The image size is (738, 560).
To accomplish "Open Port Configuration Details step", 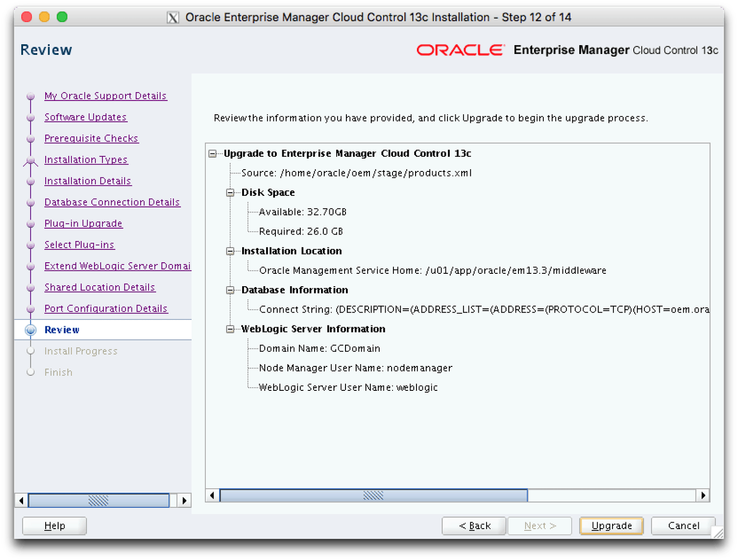I will point(106,309).
